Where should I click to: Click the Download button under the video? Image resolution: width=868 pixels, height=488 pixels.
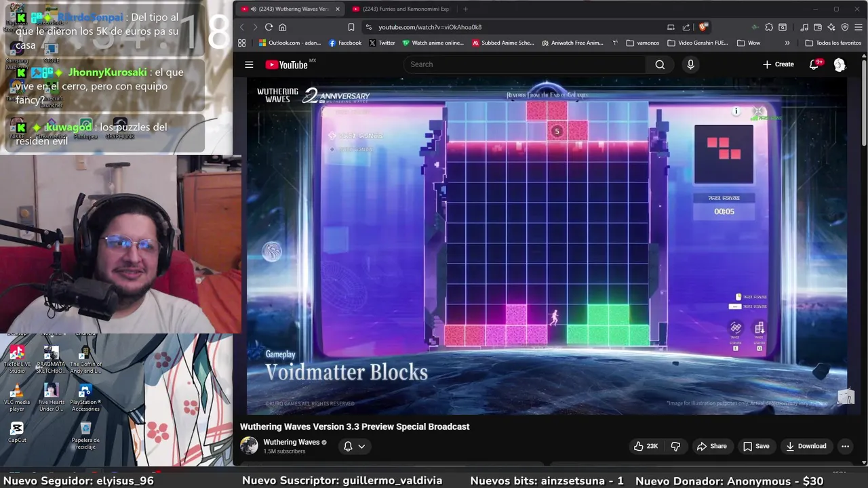point(806,446)
